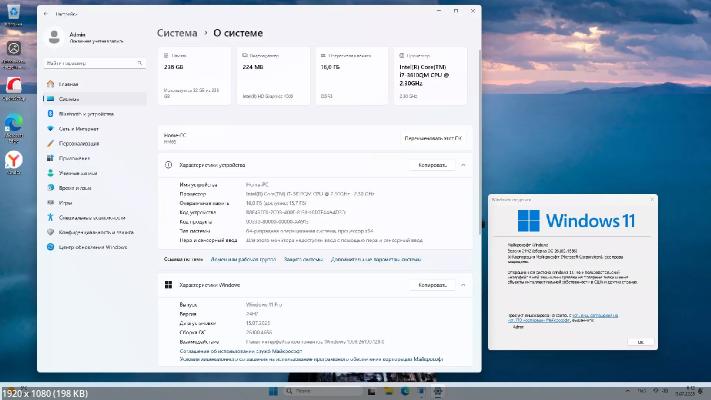Viewport: 711px width, 400px height.
Task: Click the Windows logo beside Характеристики Windows
Action: tap(168, 285)
